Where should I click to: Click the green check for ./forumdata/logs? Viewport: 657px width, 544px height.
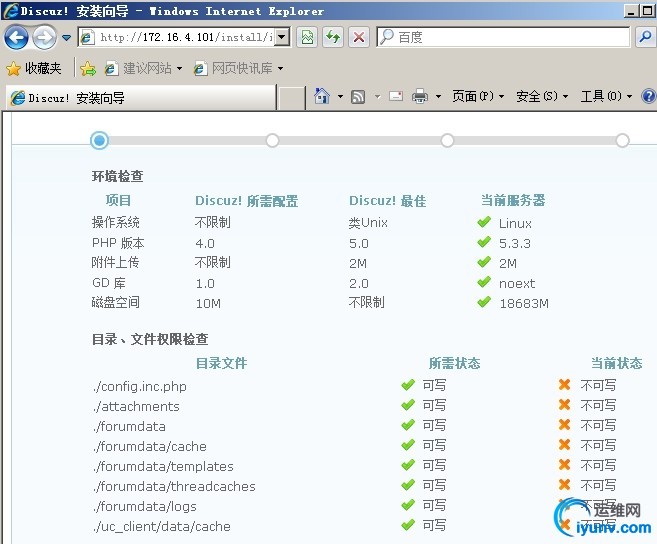[x=408, y=505]
